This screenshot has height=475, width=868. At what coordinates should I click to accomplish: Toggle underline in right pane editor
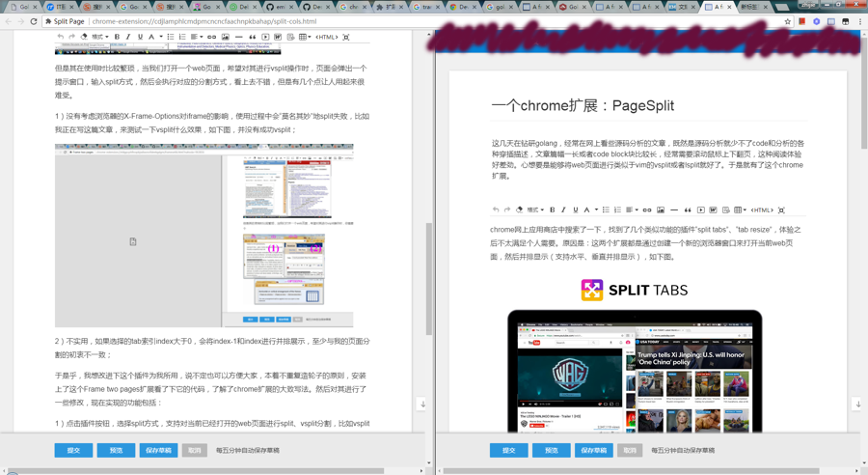pyautogui.click(x=575, y=210)
